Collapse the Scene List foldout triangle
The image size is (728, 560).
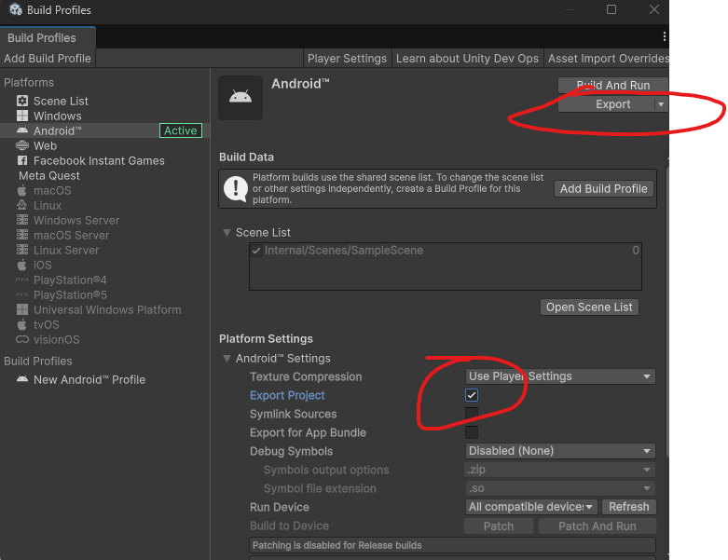tap(227, 232)
